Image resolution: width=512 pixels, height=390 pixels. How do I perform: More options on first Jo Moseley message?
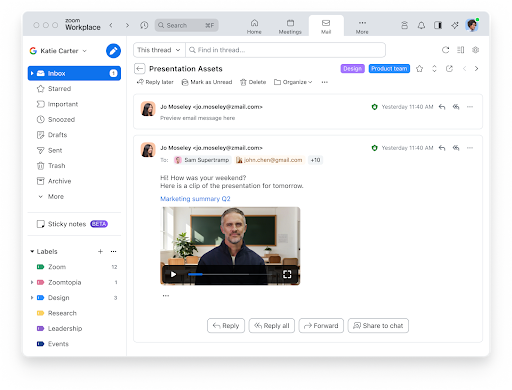coord(470,107)
